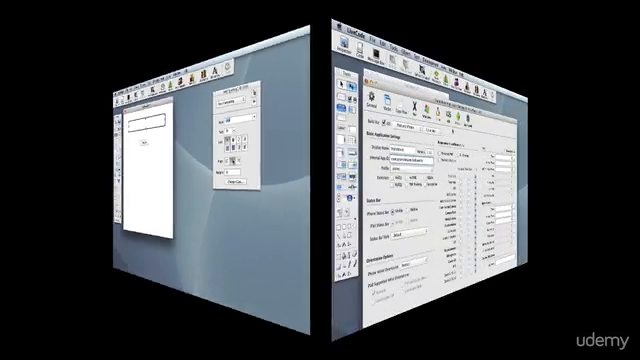Image resolution: width=640 pixels, height=360 pixels.
Task: Open the Inspector in the LiveCode toolbar
Action: 344,44
